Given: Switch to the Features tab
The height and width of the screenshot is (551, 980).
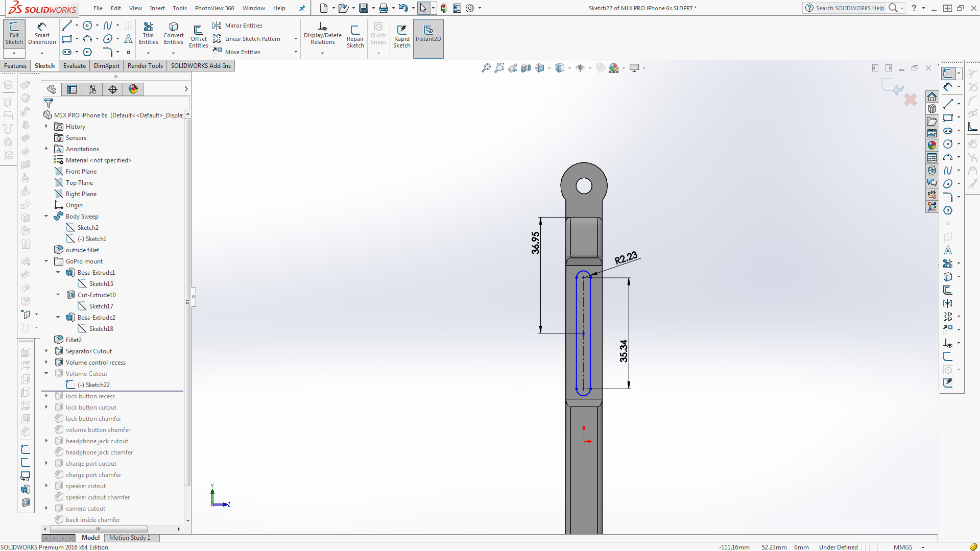Looking at the screenshot, I should coord(15,66).
